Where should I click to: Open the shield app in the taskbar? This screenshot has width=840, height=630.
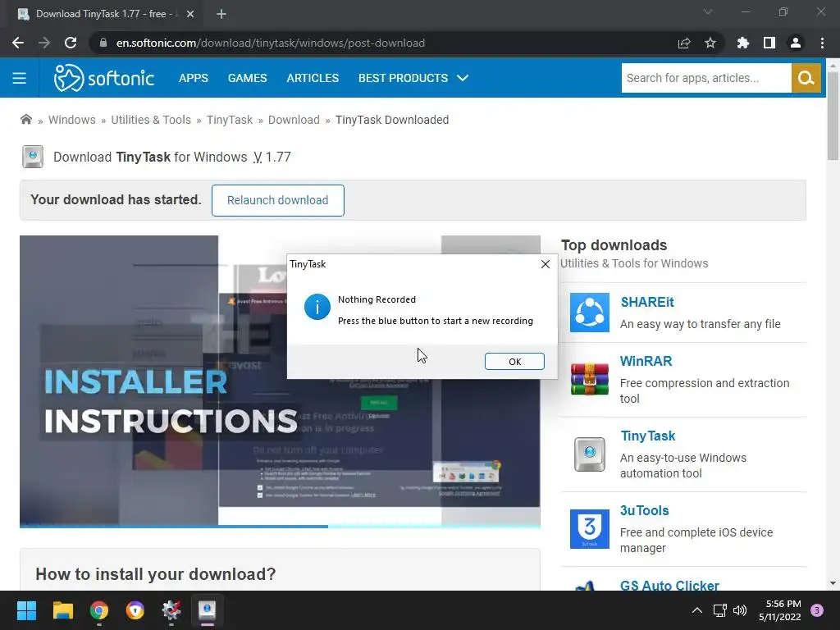(x=135, y=610)
